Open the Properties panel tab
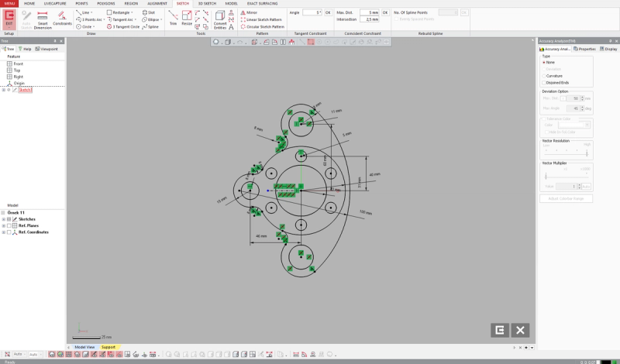Image resolution: width=620 pixels, height=364 pixels. [x=584, y=49]
